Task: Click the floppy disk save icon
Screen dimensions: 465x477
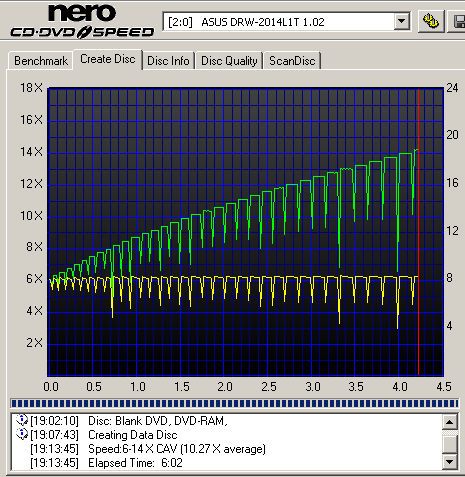Action: [x=458, y=21]
